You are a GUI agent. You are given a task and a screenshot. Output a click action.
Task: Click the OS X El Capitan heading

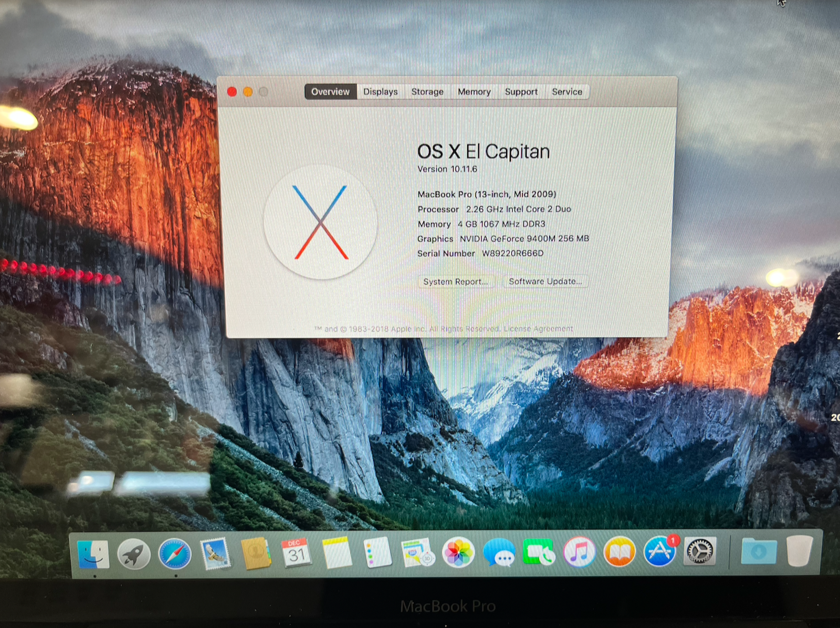point(484,151)
